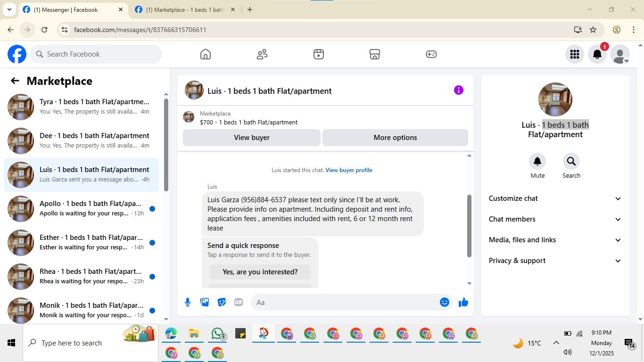Open the Marketplace storefront icon in top navigation
644x362 pixels.
pos(375,54)
